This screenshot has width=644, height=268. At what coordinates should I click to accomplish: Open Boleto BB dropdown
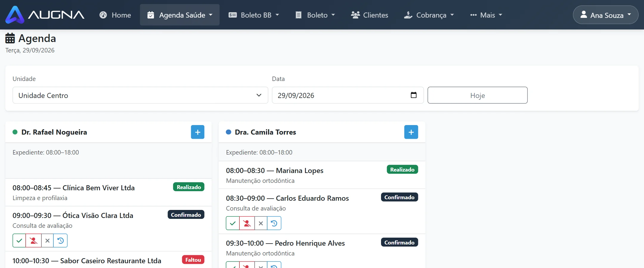254,15
